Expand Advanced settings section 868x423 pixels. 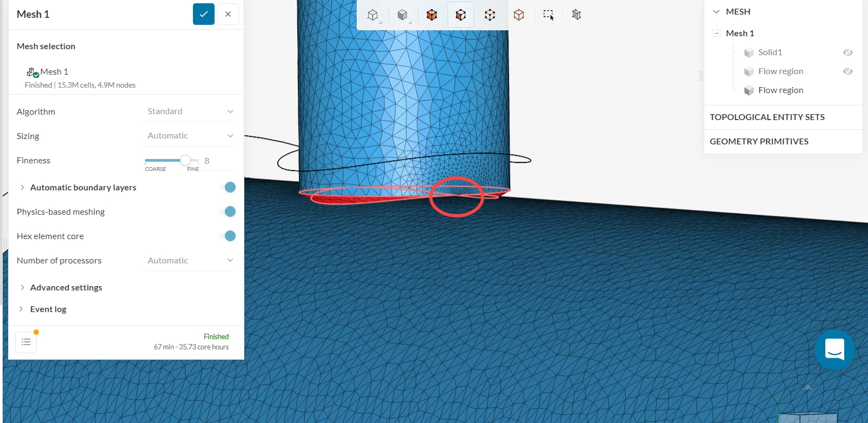(22, 287)
